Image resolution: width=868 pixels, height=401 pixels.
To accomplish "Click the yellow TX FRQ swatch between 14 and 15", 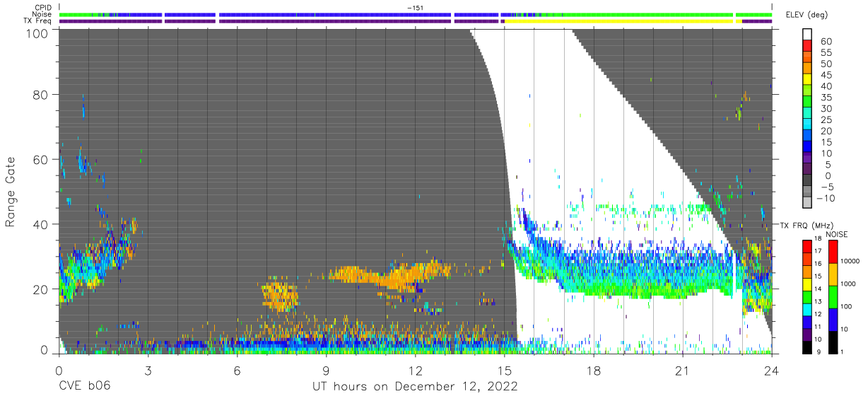I will tap(807, 284).
